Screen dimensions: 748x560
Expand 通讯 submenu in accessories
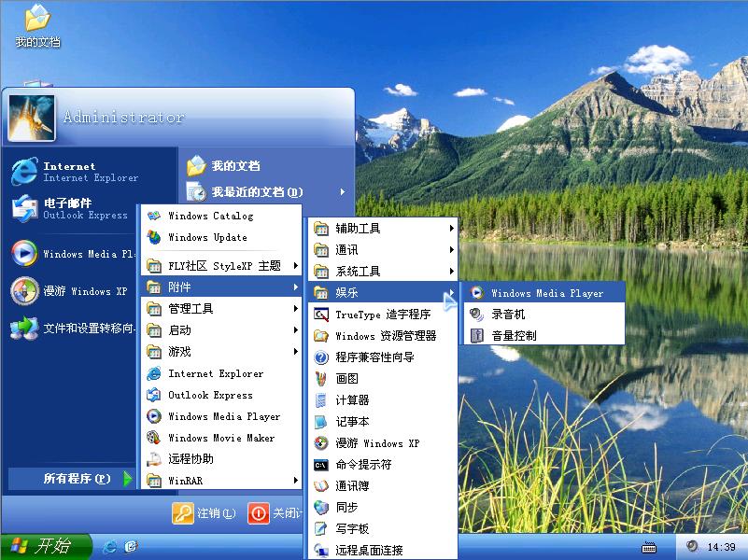tap(383, 250)
